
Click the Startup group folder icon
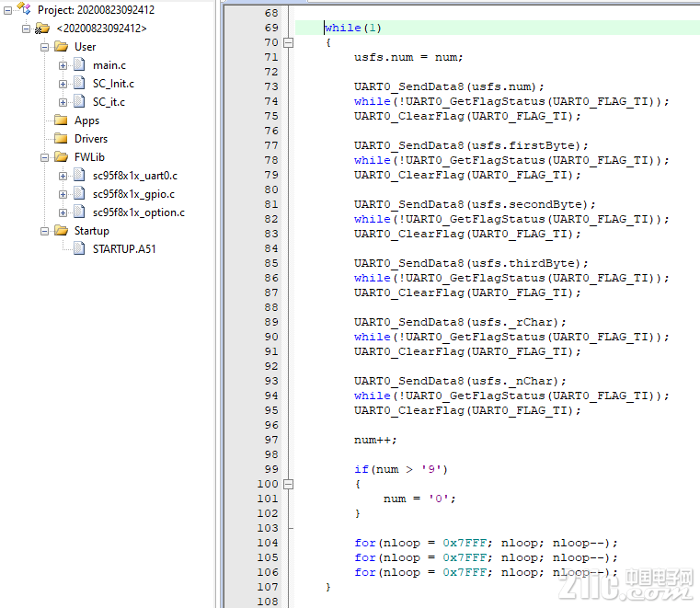coord(61,230)
